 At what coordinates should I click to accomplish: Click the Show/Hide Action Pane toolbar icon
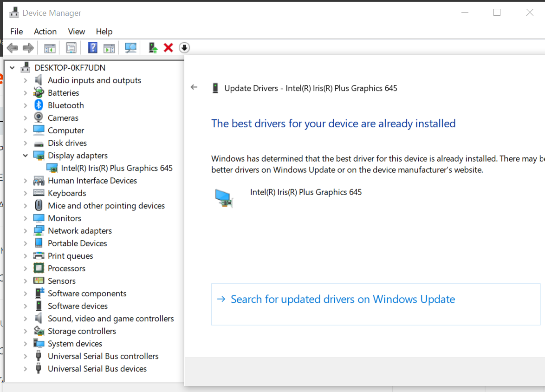point(109,48)
